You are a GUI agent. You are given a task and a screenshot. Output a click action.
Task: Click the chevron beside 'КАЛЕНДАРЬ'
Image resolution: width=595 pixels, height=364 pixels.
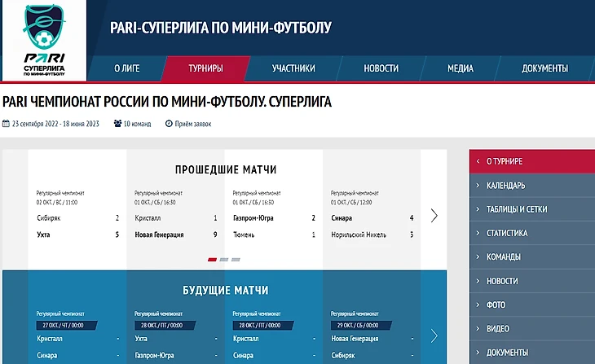coord(478,185)
